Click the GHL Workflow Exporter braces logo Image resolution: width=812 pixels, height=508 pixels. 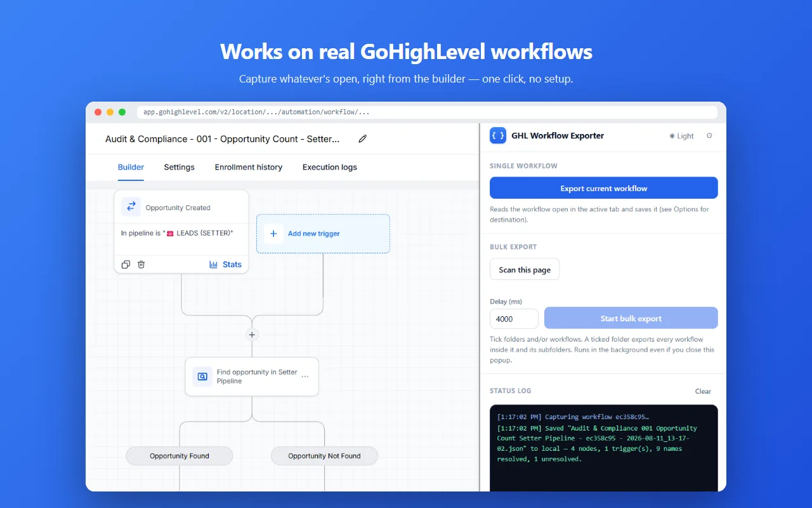point(498,135)
